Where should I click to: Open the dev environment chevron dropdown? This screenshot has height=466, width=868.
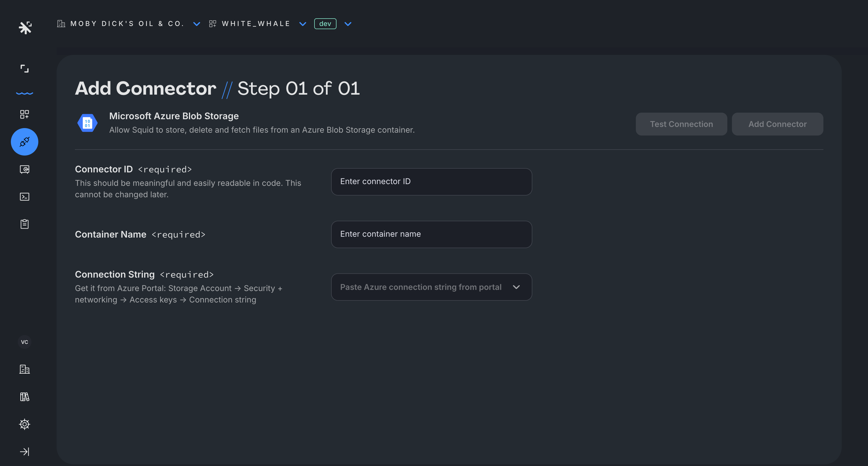348,24
